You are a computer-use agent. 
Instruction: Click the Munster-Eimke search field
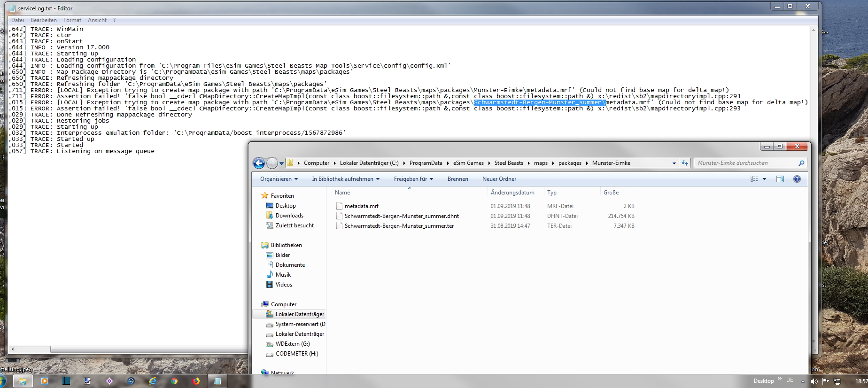pos(746,163)
